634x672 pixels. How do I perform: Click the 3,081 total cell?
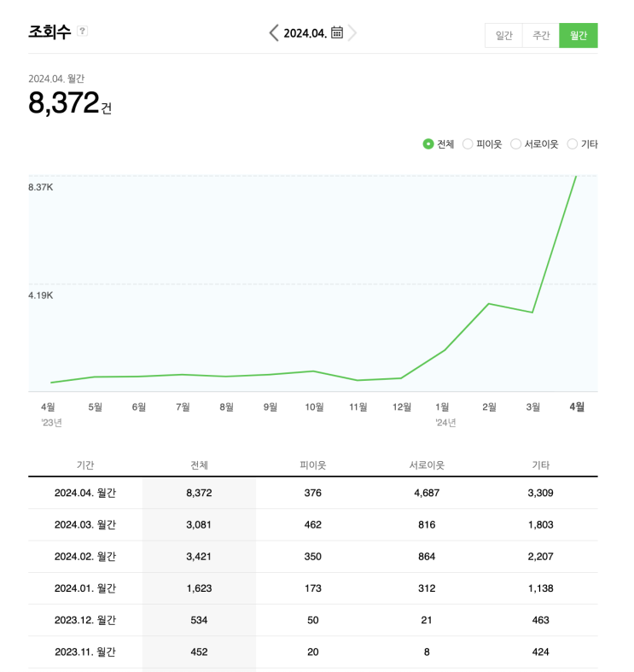coord(199,524)
